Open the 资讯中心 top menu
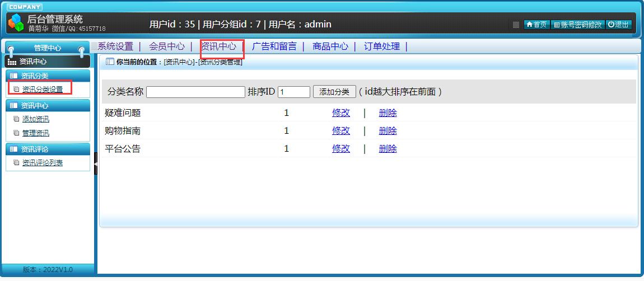The height and width of the screenshot is (281, 644). click(x=218, y=46)
